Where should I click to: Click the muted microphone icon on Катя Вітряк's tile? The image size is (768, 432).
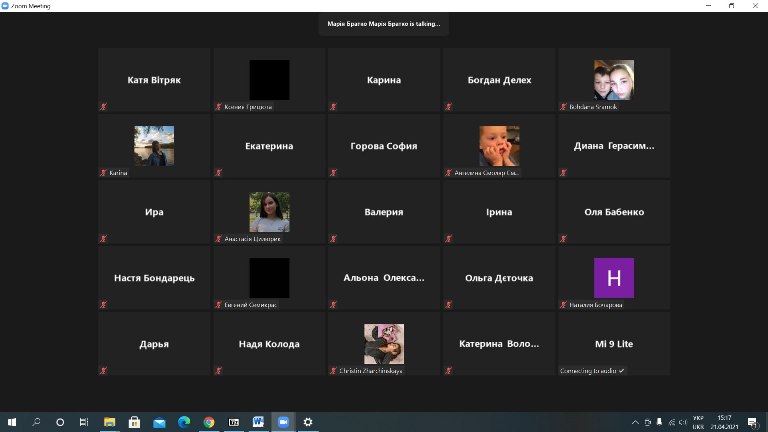[x=103, y=106]
